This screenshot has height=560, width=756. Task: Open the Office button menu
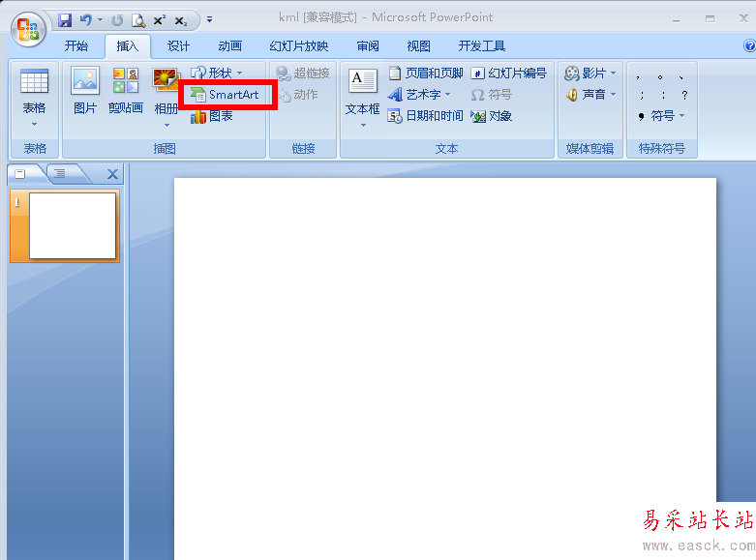[x=28, y=29]
